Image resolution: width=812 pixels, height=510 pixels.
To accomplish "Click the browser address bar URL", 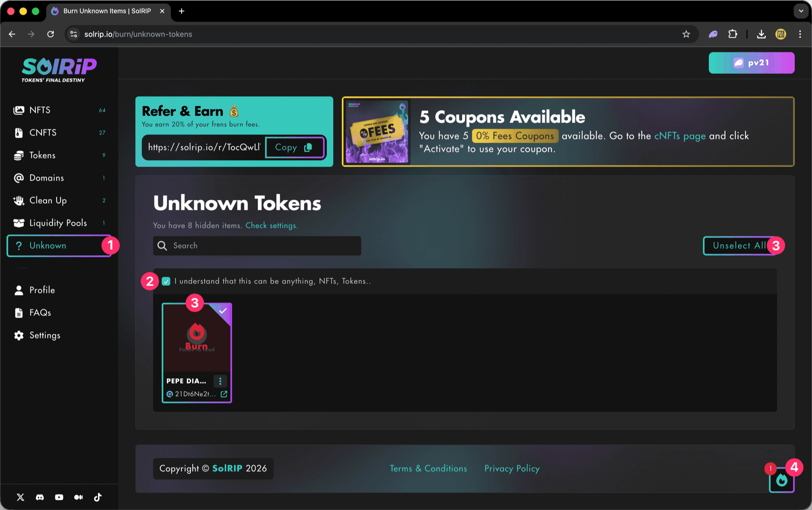I will click(138, 34).
